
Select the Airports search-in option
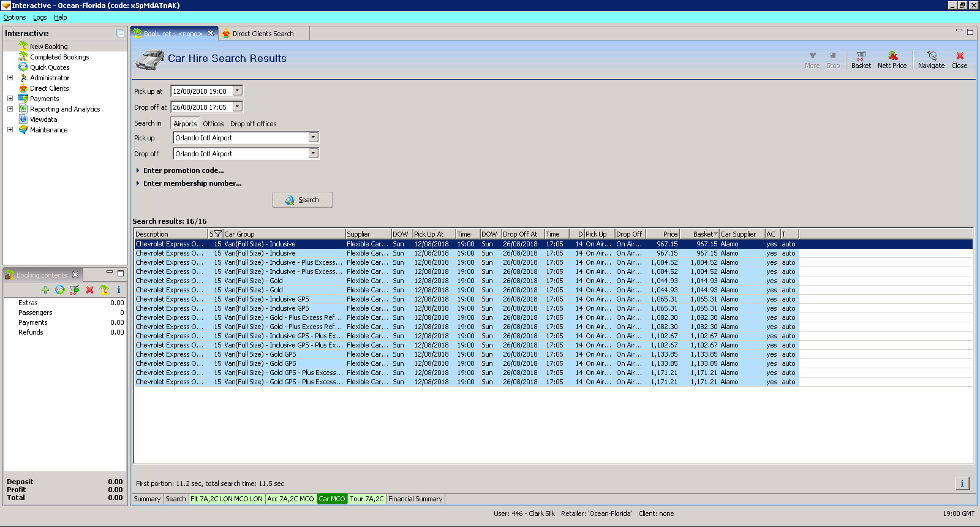pos(185,124)
